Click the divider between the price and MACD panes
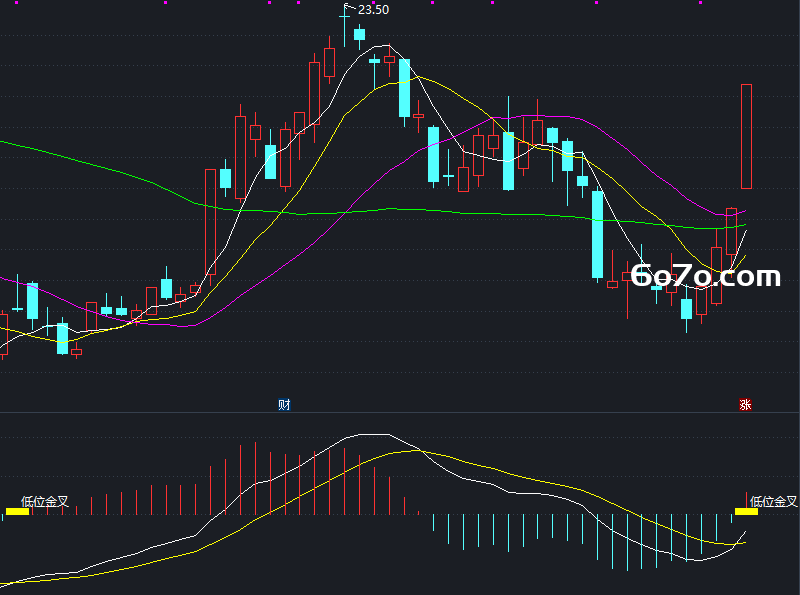800x595 pixels. (400, 412)
